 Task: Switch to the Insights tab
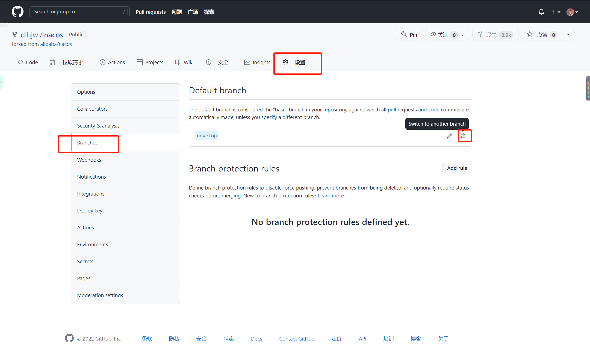pos(257,62)
